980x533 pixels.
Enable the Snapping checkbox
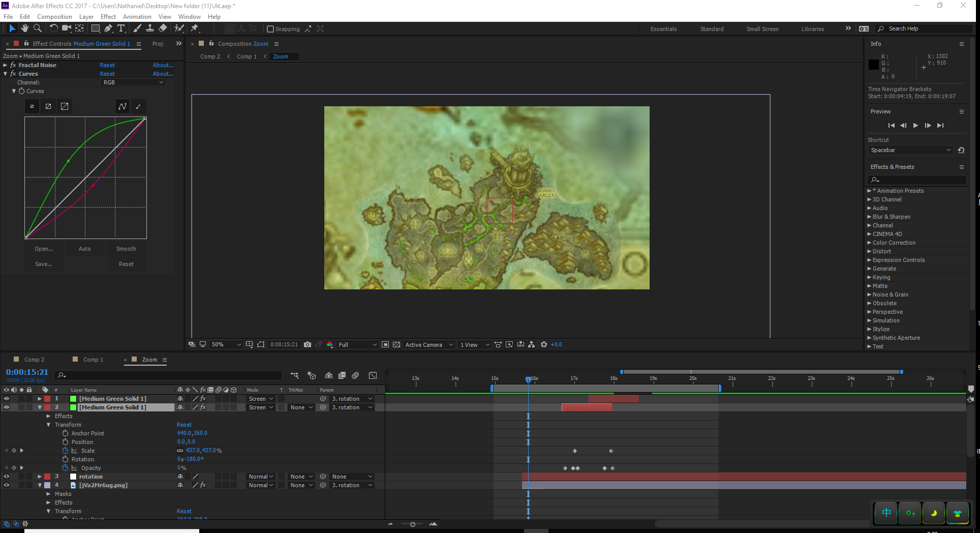click(x=270, y=29)
